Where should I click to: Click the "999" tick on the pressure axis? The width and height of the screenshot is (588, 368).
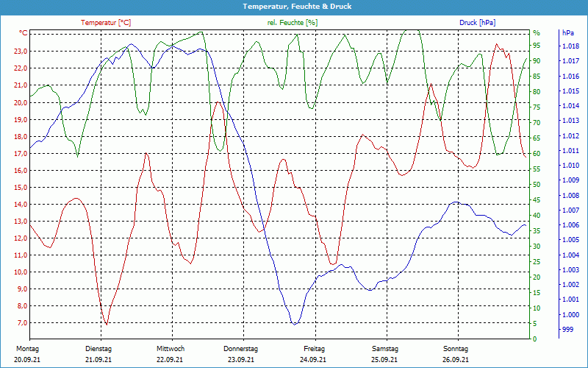click(x=567, y=330)
